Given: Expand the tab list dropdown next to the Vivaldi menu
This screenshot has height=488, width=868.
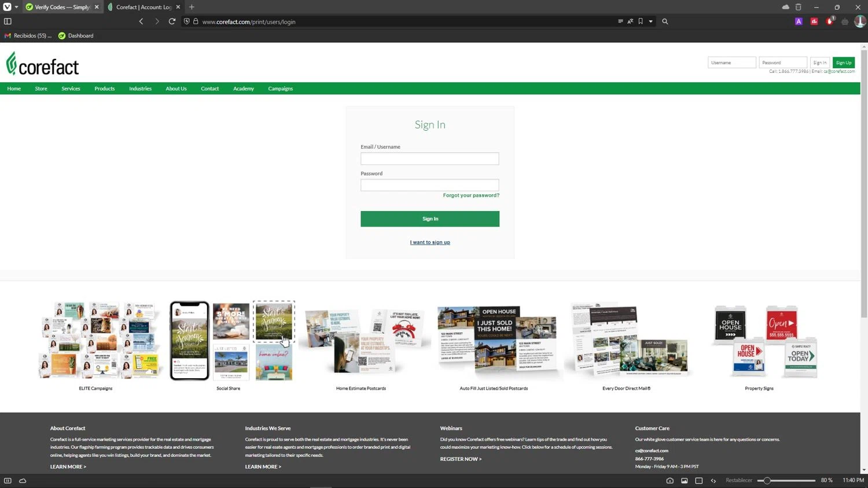Looking at the screenshot, I should [x=16, y=7].
